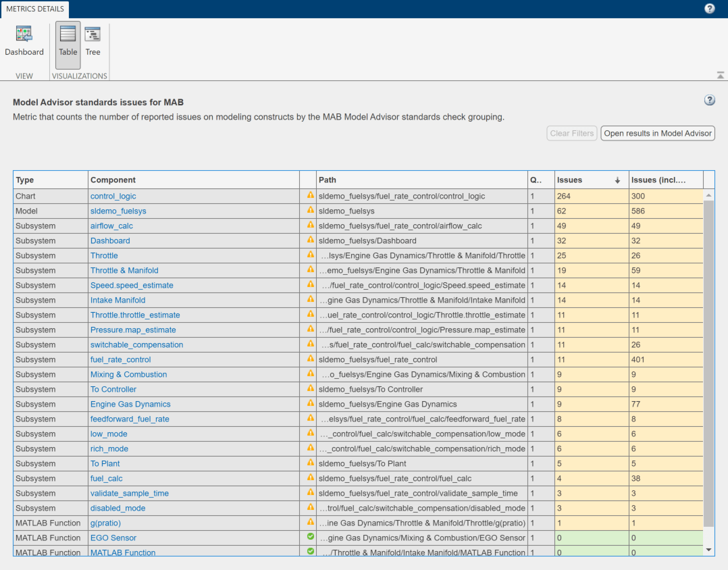The width and height of the screenshot is (728, 570).
Task: Click warning icon in the Dashboard row
Action: (x=311, y=240)
